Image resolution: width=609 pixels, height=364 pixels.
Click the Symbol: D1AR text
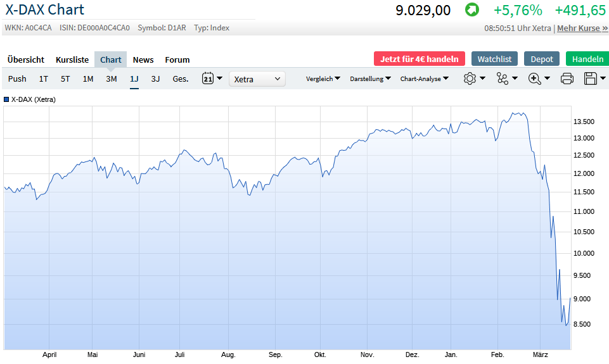pyautogui.click(x=162, y=28)
